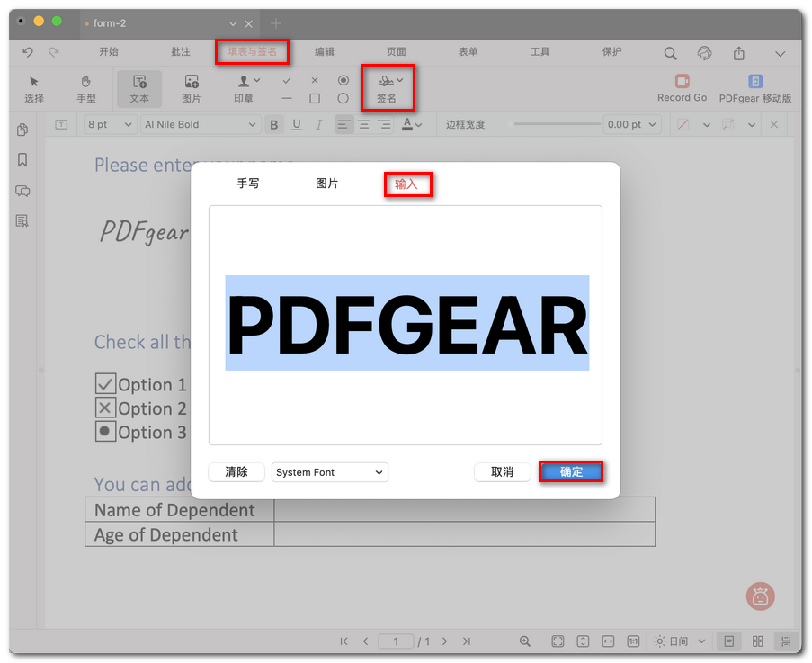Show thumbnails panel in sidebar
This screenshot has height=663, width=812.
click(x=22, y=130)
